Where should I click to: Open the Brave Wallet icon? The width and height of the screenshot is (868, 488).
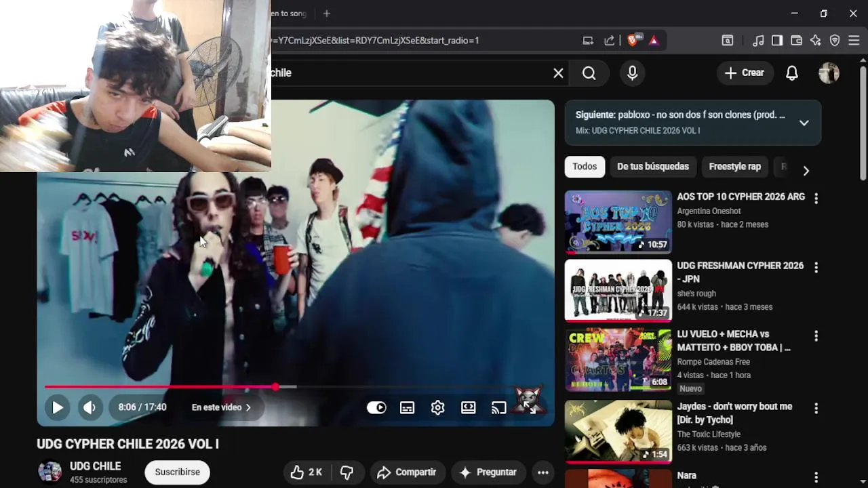[796, 41]
